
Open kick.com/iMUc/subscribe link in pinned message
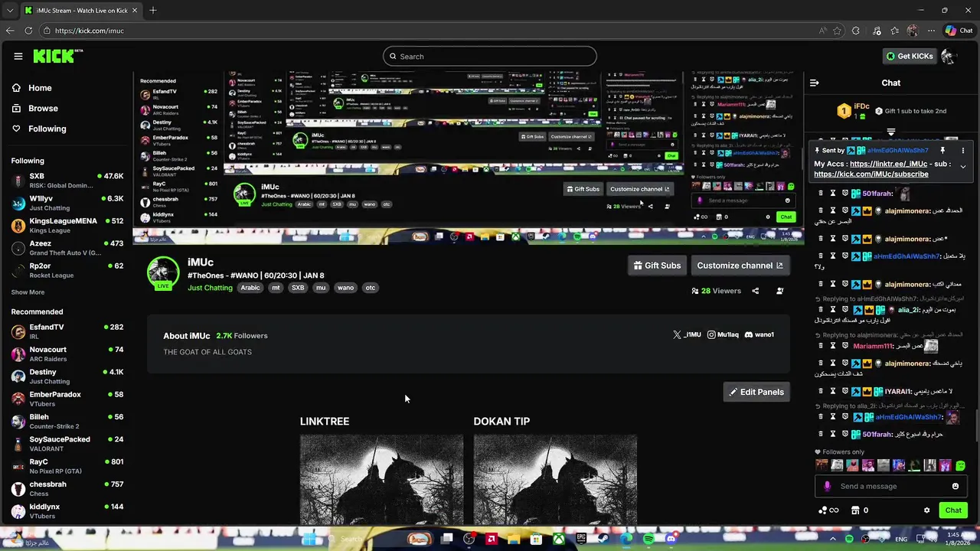(x=871, y=174)
